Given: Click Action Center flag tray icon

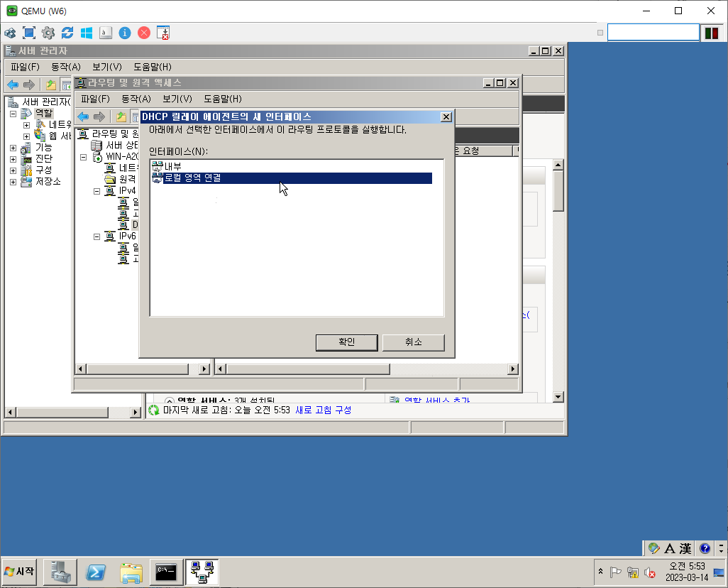Looking at the screenshot, I should point(616,572).
